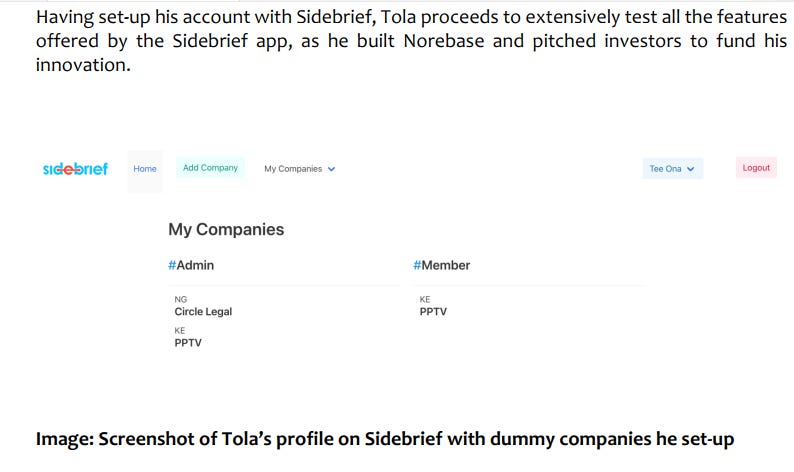
Task: Click the NG country label above Circle Legal
Action: pos(181,299)
